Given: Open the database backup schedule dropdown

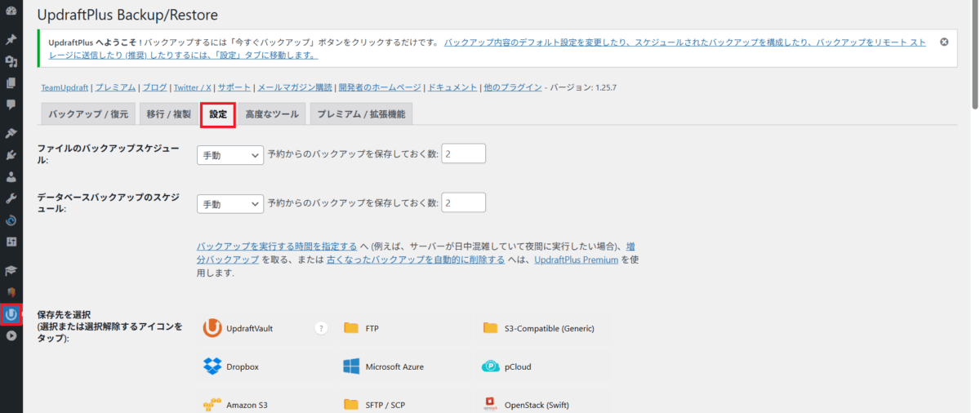Looking at the screenshot, I should point(230,203).
